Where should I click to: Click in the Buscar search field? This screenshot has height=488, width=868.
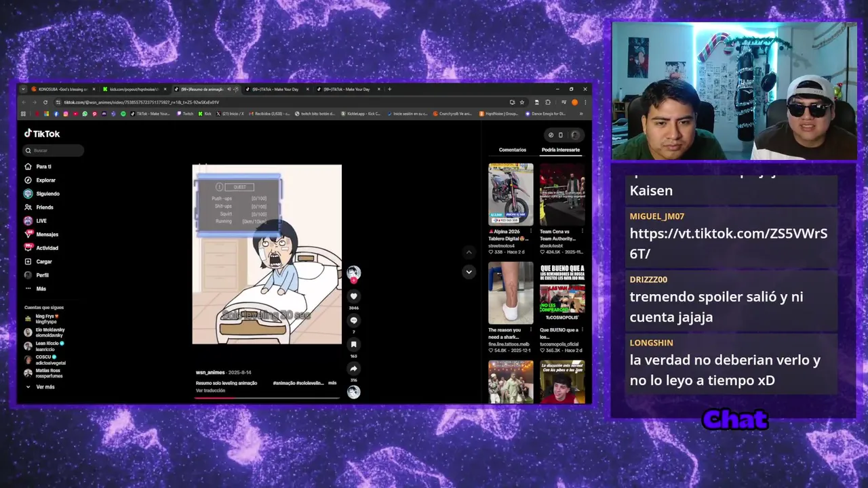coord(54,150)
